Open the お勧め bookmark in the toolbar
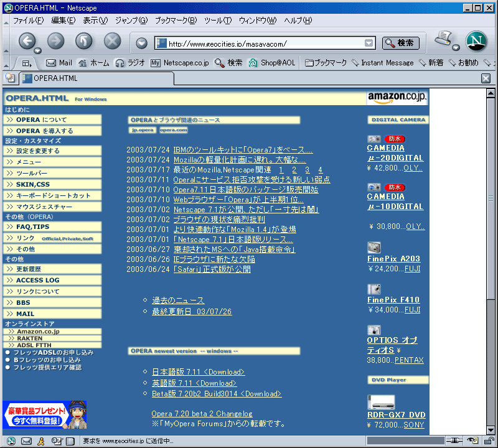The width and height of the screenshot is (498, 448). (463, 63)
